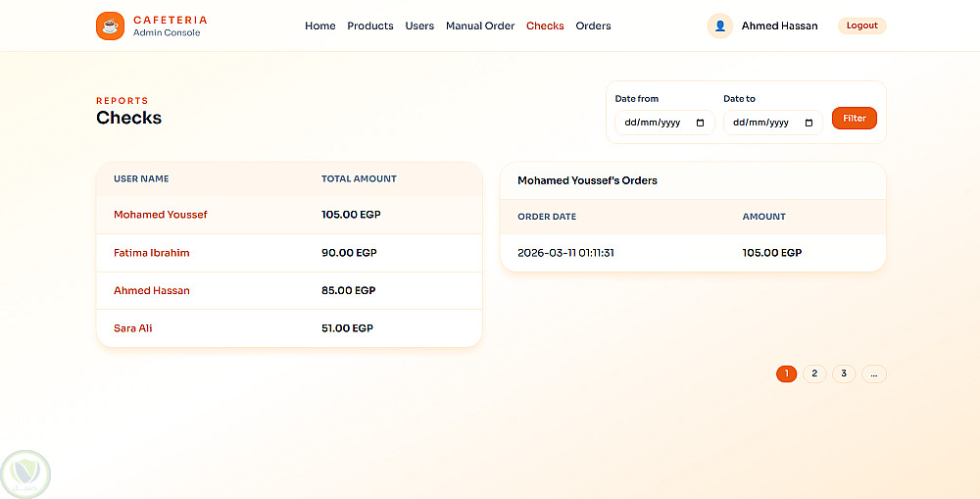Select the Checks nav item
Viewport: 980px width, 499px height.
point(545,25)
